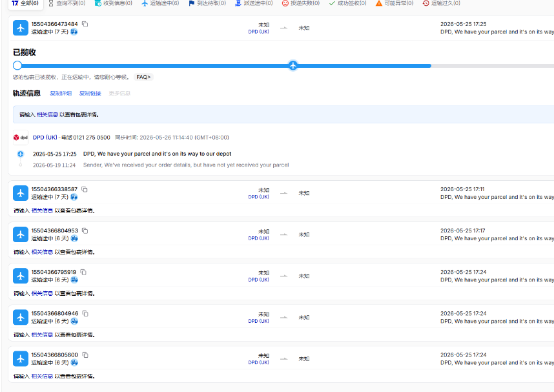Open DPD (UK) carrier link for 15504366805600
This screenshot has height=392, width=554.
tap(259, 363)
